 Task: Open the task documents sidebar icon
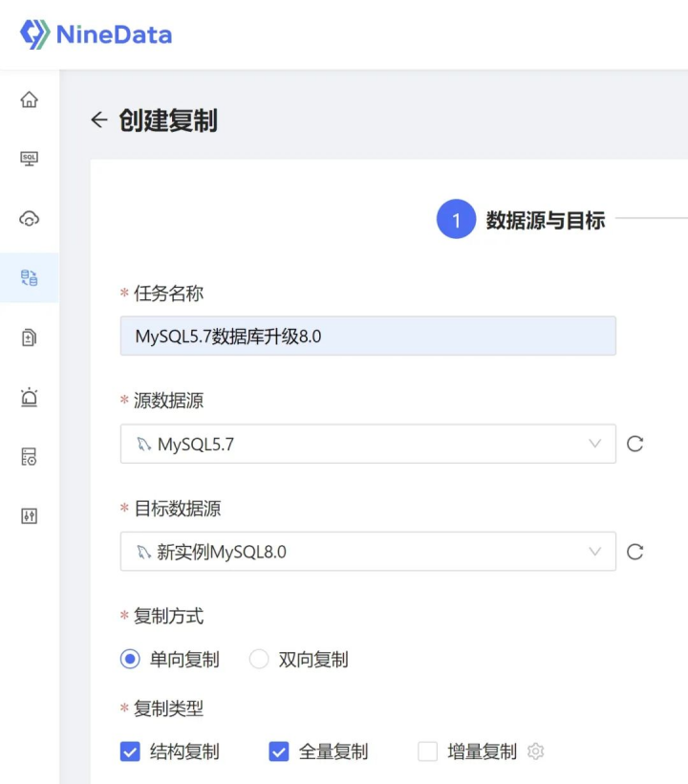(30, 338)
